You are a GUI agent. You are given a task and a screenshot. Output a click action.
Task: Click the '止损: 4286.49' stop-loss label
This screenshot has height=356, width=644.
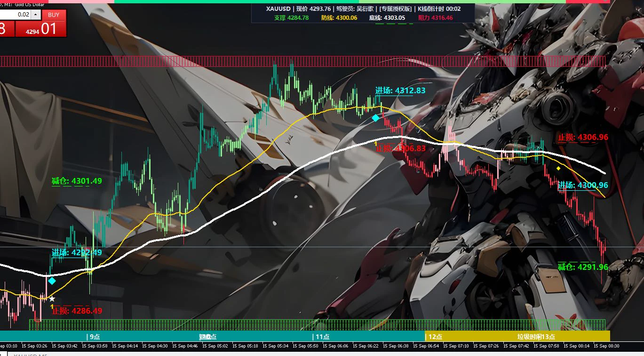[77, 311]
